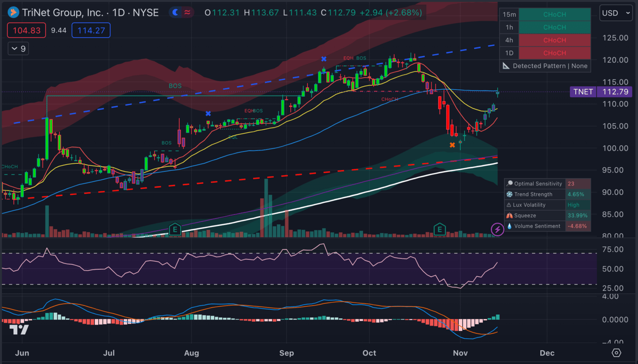Click the Dec label on the time axis
This screenshot has width=638, height=364.
(x=547, y=353)
